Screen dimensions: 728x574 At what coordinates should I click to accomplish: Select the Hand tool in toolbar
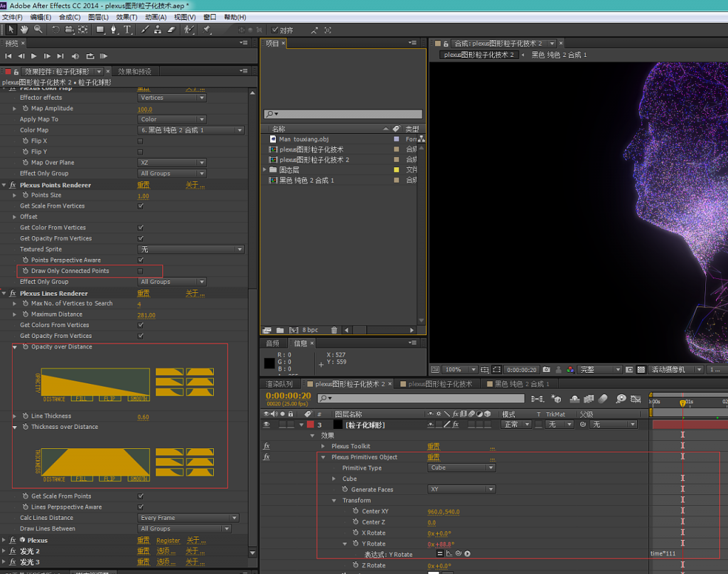[x=24, y=29]
